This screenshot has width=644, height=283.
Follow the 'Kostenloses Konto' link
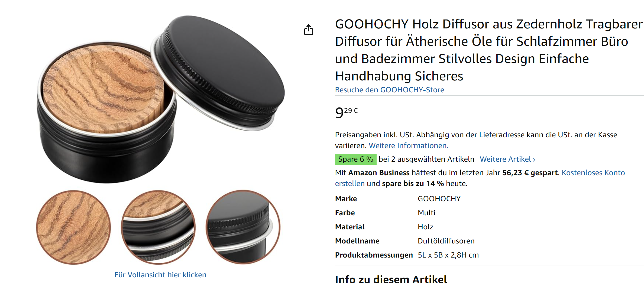click(x=593, y=173)
